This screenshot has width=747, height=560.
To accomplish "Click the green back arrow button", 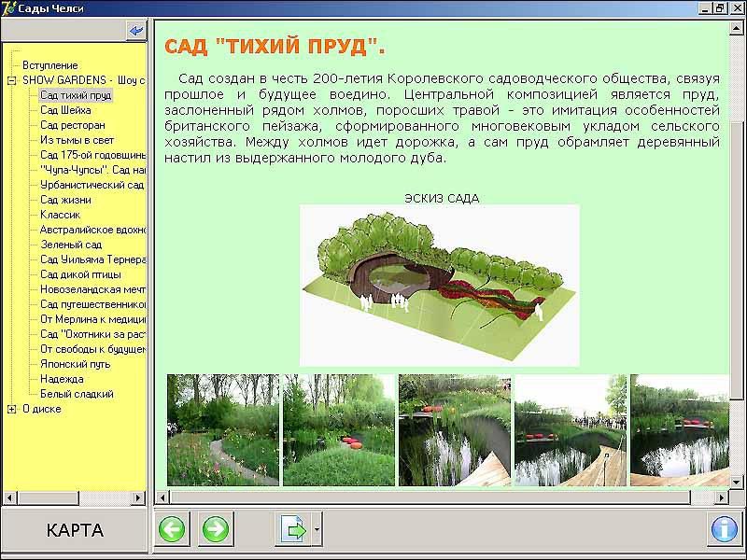I will 172,530.
